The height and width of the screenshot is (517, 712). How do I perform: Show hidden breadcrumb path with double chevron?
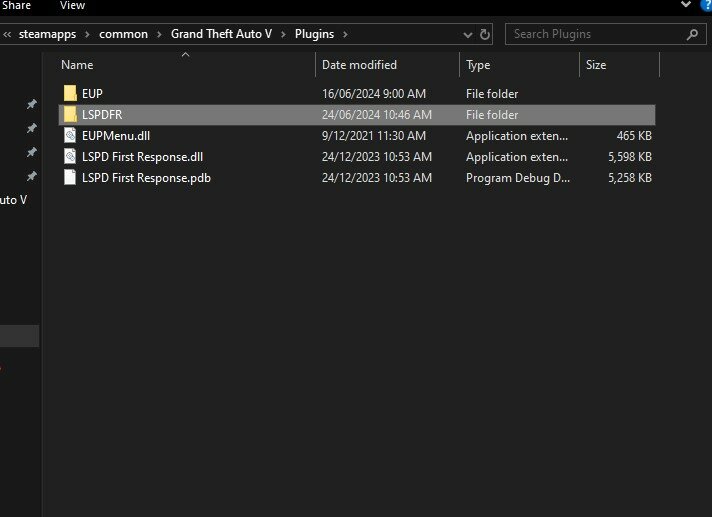(x=7, y=34)
